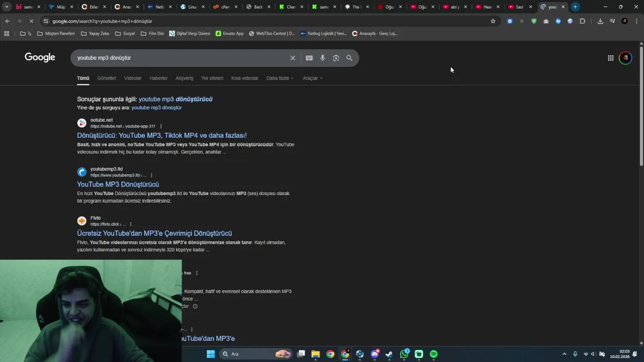
Task: View site information in address bar
Action: point(46,21)
